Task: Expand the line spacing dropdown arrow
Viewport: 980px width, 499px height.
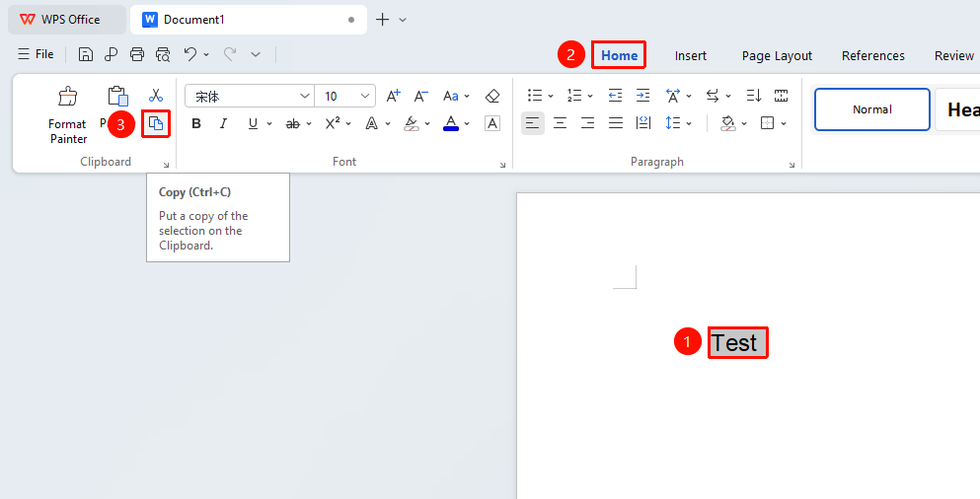Action: [689, 123]
